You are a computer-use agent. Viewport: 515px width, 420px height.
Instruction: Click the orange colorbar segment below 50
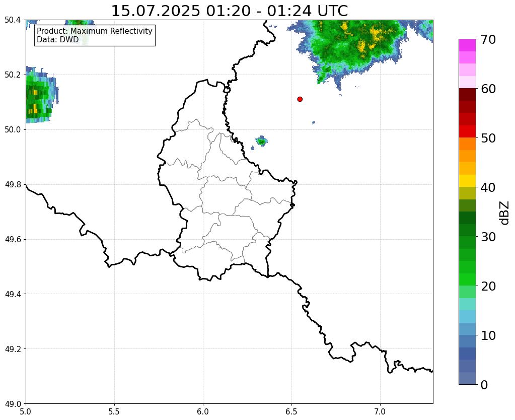point(467,144)
